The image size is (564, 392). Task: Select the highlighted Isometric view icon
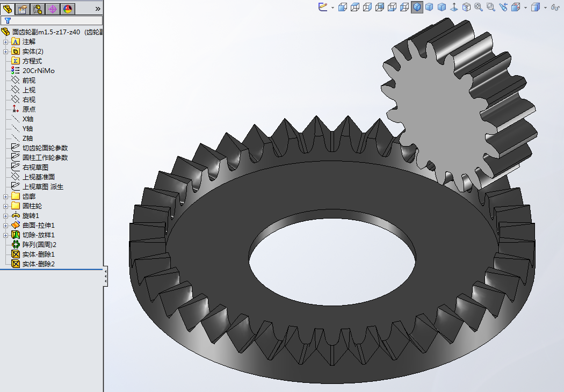click(x=417, y=7)
